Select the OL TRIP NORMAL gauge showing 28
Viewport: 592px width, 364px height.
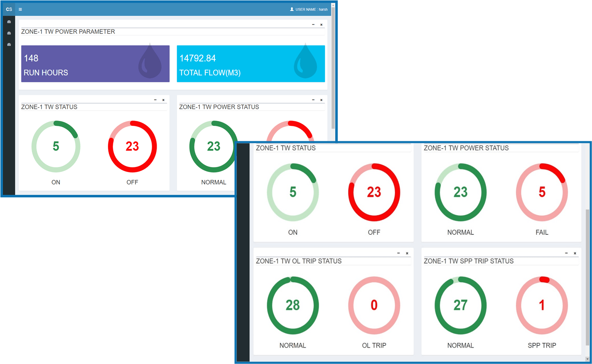293,305
